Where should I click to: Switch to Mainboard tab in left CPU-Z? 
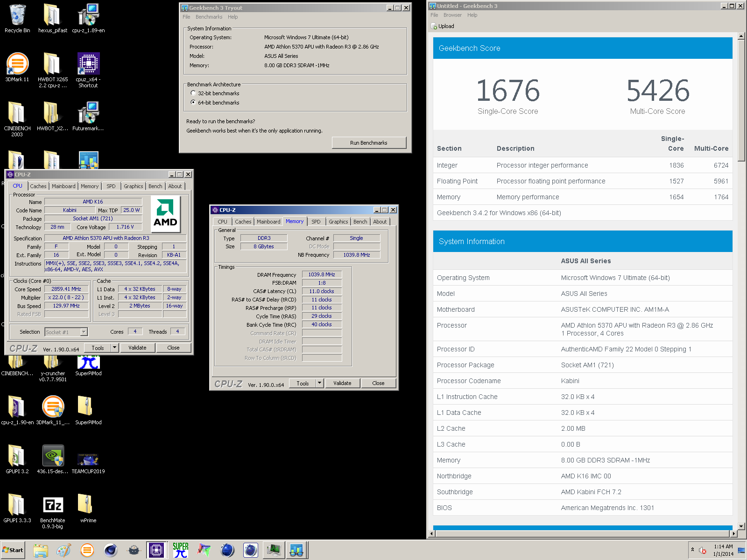tap(63, 186)
